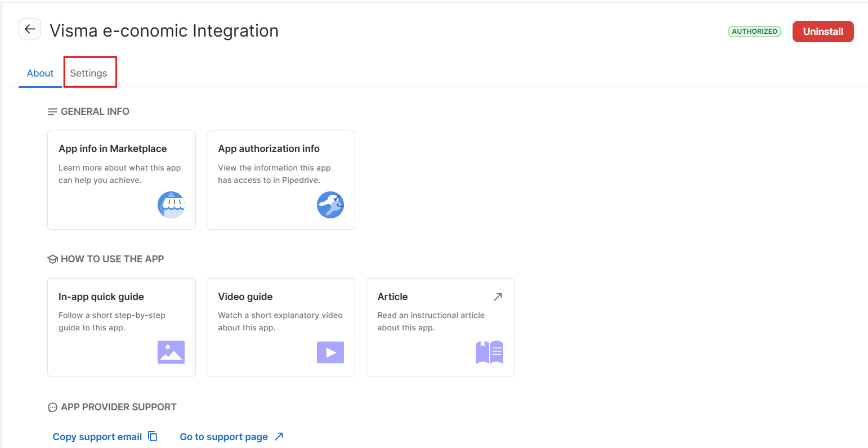Click the external arrow on the Article card
The image size is (868, 448).
pyautogui.click(x=498, y=297)
